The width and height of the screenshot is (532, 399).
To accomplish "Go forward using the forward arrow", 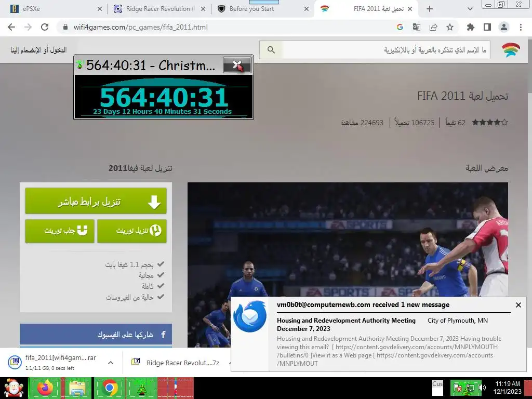I will tap(28, 27).
